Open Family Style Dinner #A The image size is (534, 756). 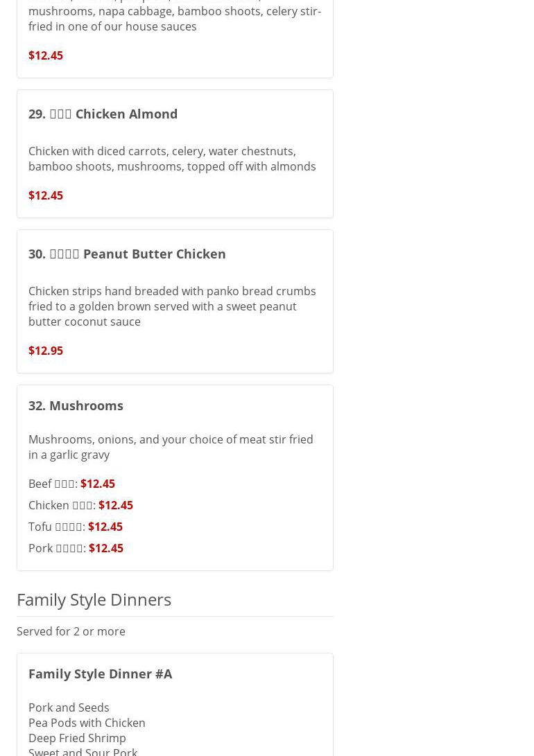pos(101,674)
